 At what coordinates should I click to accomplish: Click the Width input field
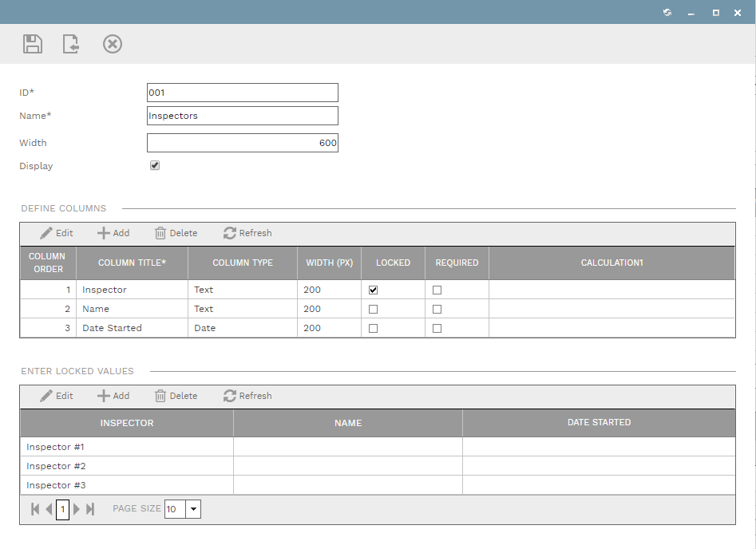click(x=242, y=143)
